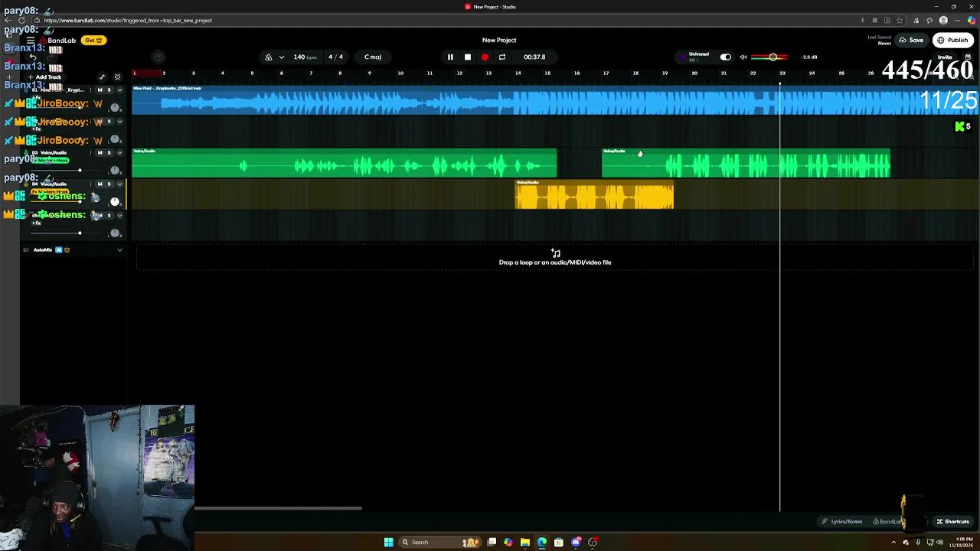Open the C maj key selector

coord(373,57)
